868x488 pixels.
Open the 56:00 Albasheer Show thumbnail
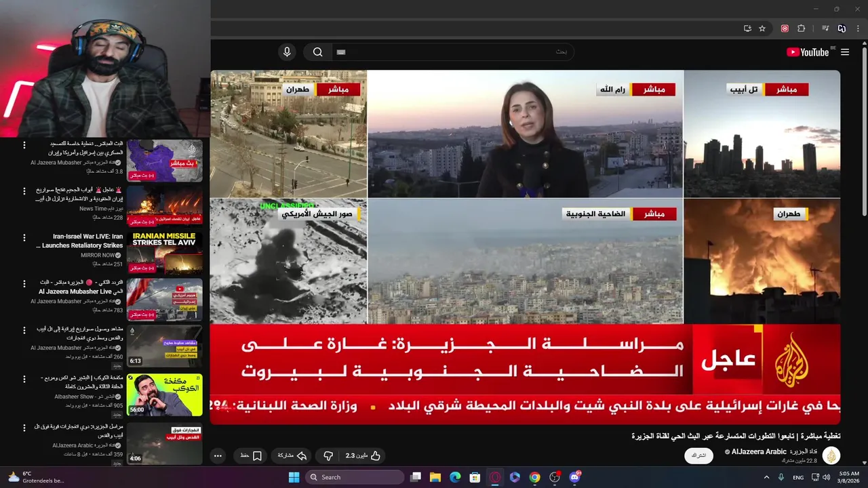pyautogui.click(x=165, y=394)
